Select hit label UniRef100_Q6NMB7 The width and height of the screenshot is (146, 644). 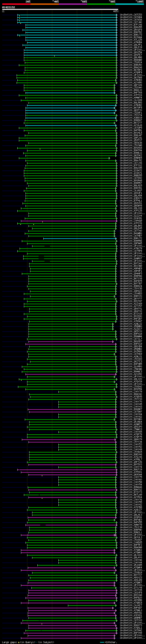[x=131, y=618]
